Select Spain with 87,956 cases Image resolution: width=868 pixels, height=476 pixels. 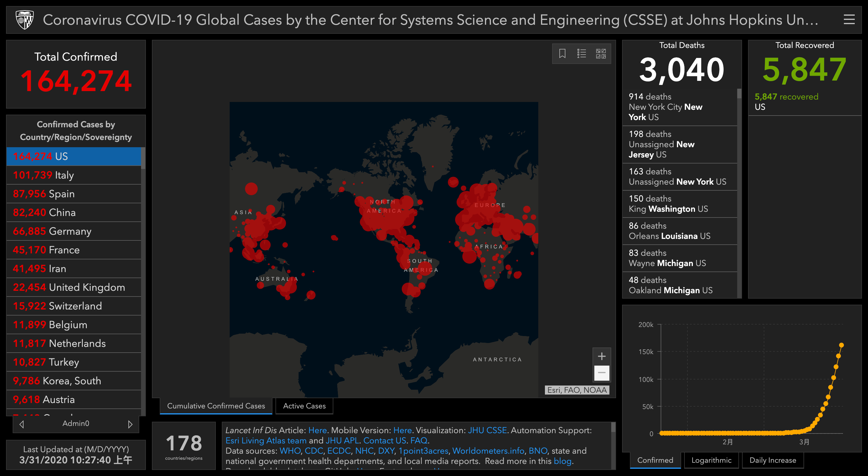tap(74, 194)
